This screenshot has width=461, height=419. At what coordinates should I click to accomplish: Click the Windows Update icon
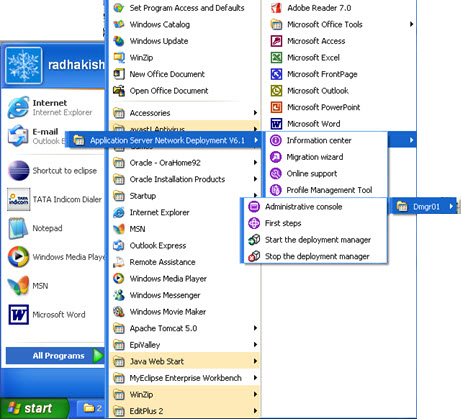point(119,41)
